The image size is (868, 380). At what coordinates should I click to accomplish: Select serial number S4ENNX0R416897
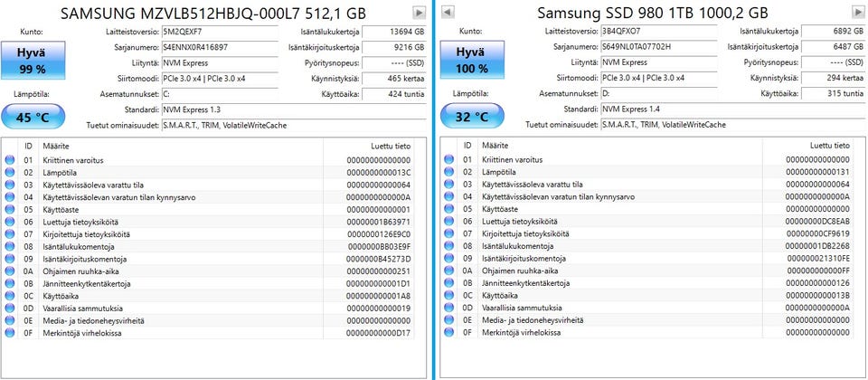pos(220,47)
